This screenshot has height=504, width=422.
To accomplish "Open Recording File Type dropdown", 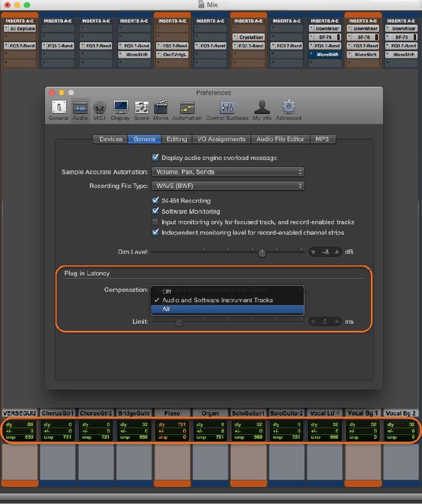I will (x=228, y=186).
